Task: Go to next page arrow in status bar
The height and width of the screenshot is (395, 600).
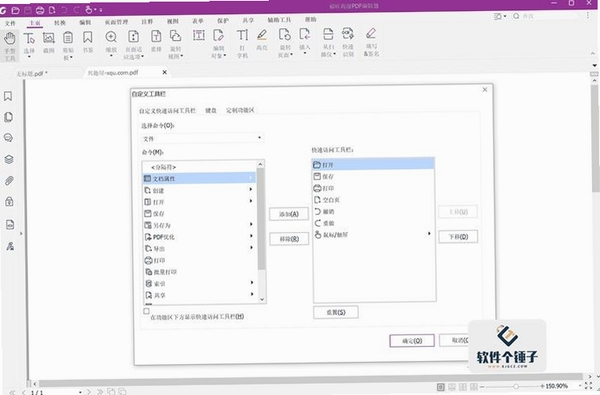Action: point(89,392)
